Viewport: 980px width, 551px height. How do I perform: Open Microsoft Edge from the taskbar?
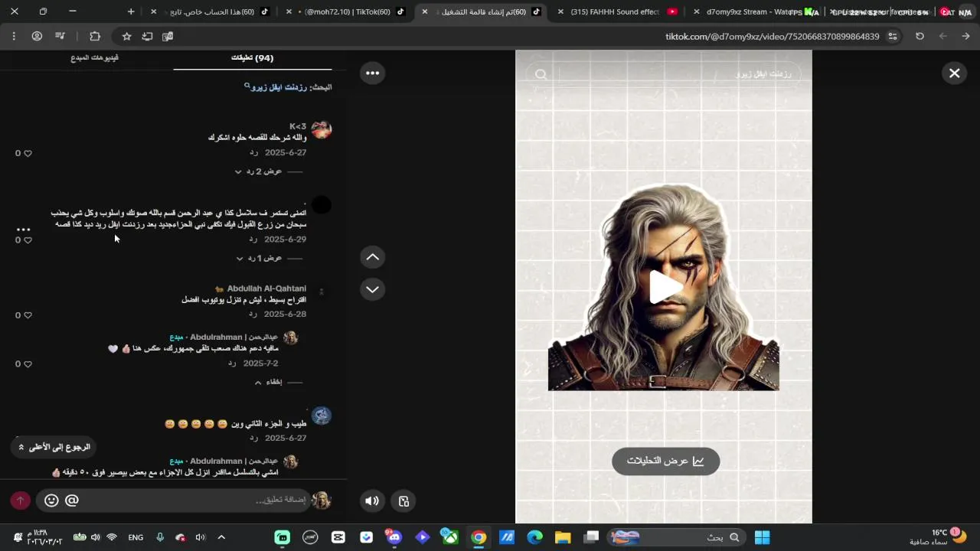[x=534, y=537]
